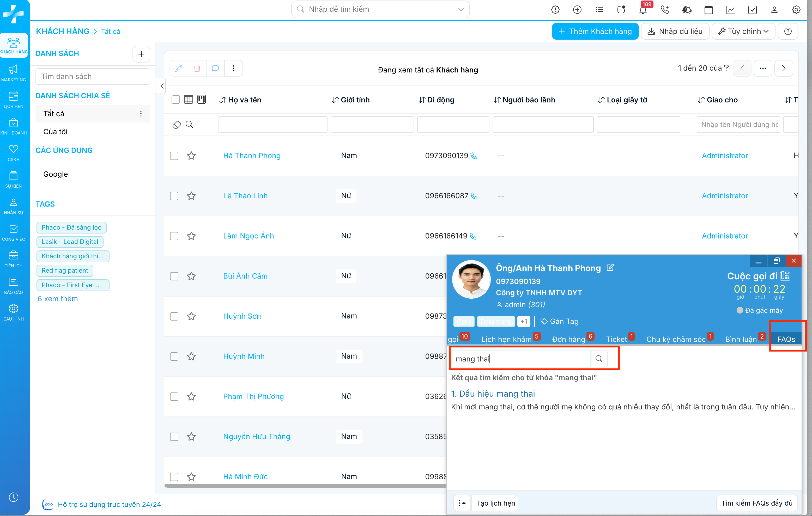Click the FAQ search magnifier icon

[598, 359]
